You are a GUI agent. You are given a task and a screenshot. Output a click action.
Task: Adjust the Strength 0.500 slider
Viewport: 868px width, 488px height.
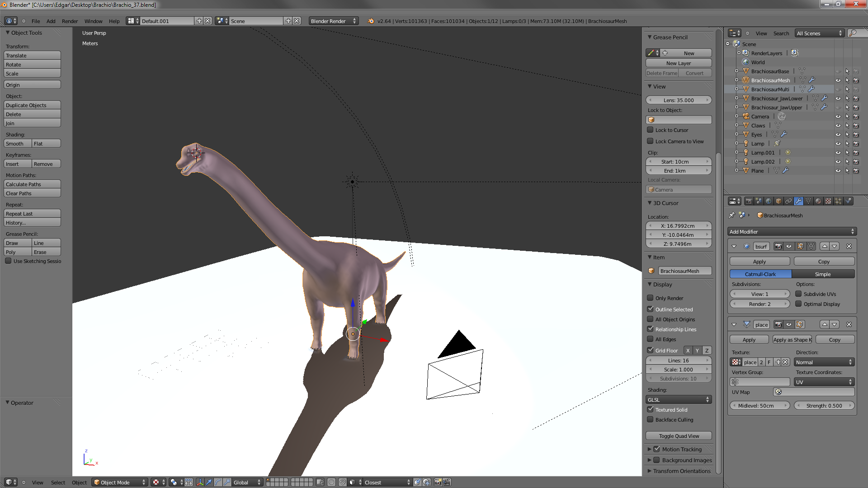click(x=824, y=405)
